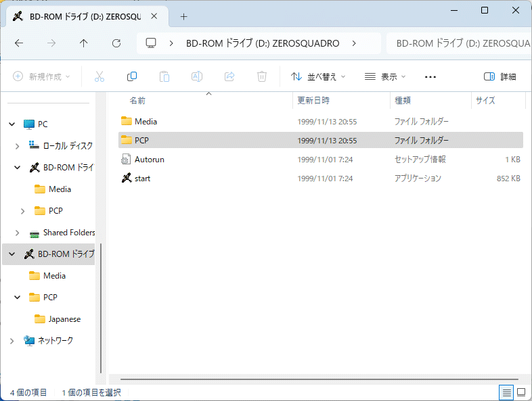Expand the ローカル ディスク node
Image resolution: width=532 pixels, height=401 pixels.
(x=18, y=146)
